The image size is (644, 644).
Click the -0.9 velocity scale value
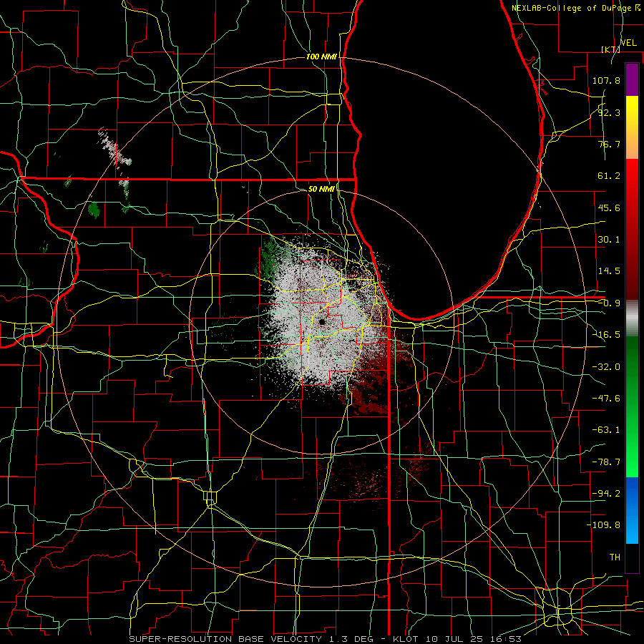pyautogui.click(x=609, y=303)
